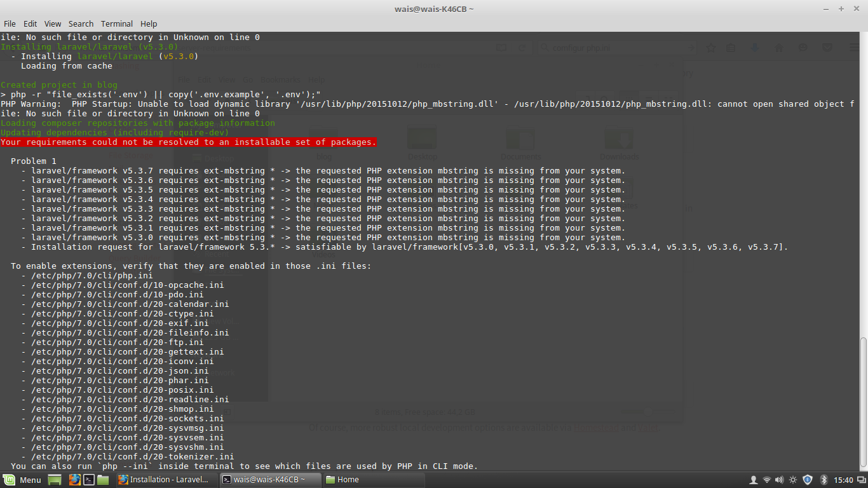Click 'To enable extensions, verify' line
This screenshot has height=488, width=868.
click(191, 266)
